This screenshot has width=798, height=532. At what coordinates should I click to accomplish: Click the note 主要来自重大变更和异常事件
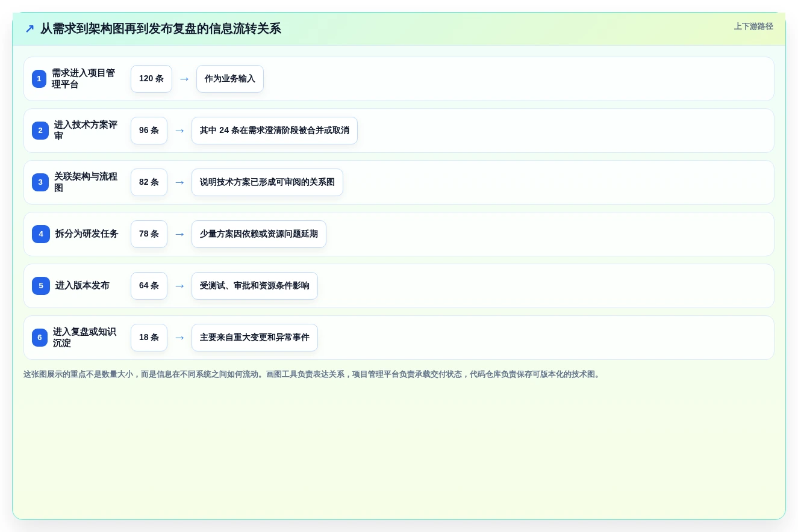[x=255, y=338]
